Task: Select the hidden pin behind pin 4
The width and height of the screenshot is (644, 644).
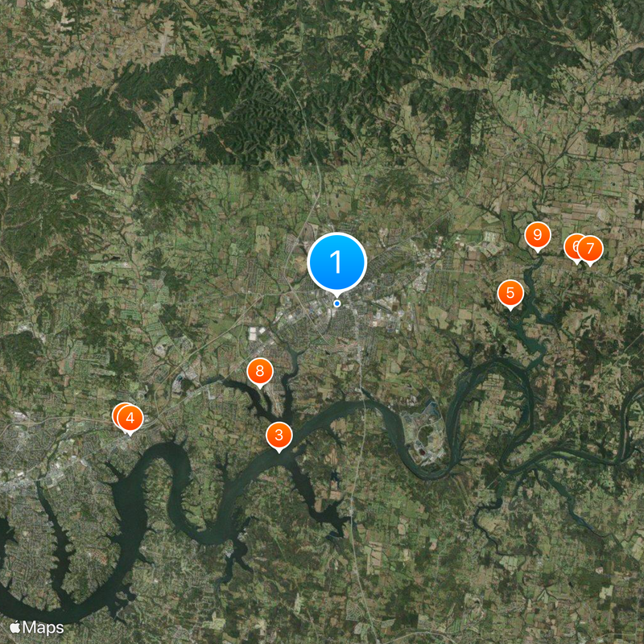Action: (115, 414)
